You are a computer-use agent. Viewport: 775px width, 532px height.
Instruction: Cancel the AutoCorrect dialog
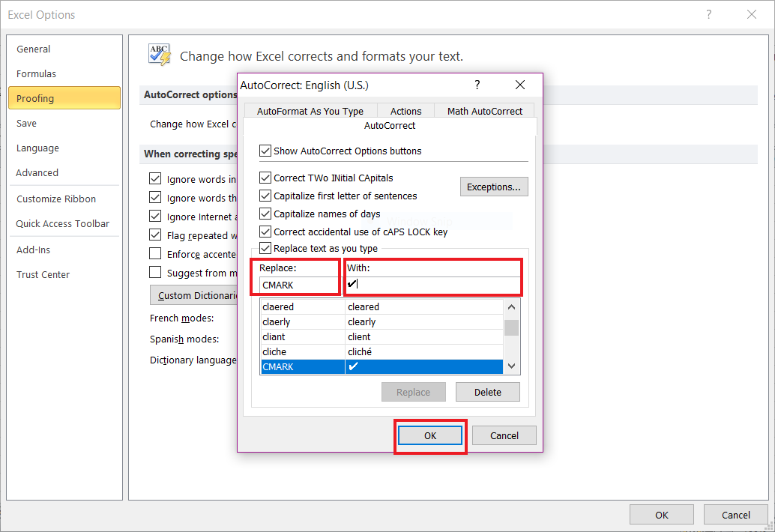[504, 435]
